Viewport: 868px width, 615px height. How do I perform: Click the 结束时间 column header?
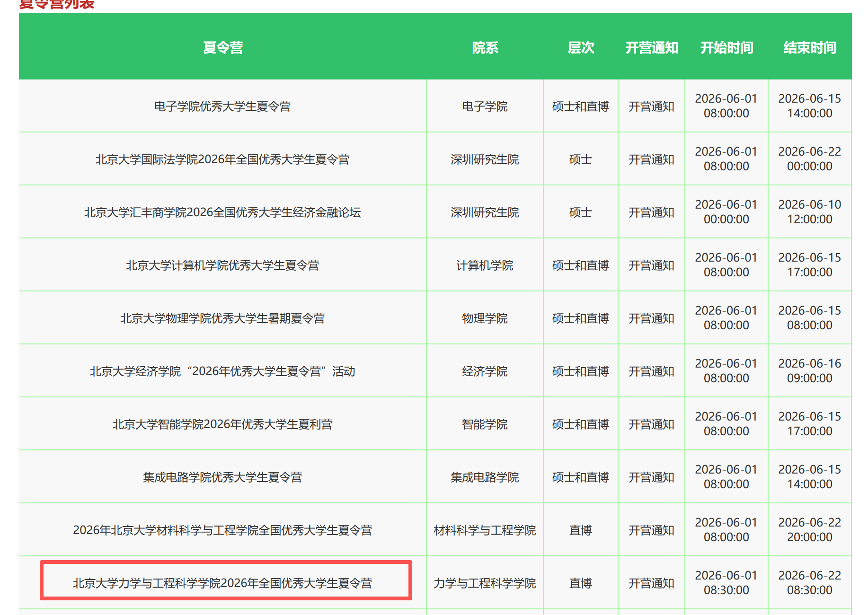(810, 47)
